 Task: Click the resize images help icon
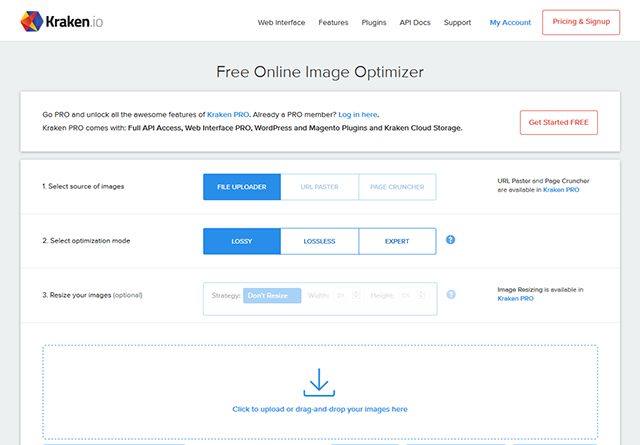[451, 295]
